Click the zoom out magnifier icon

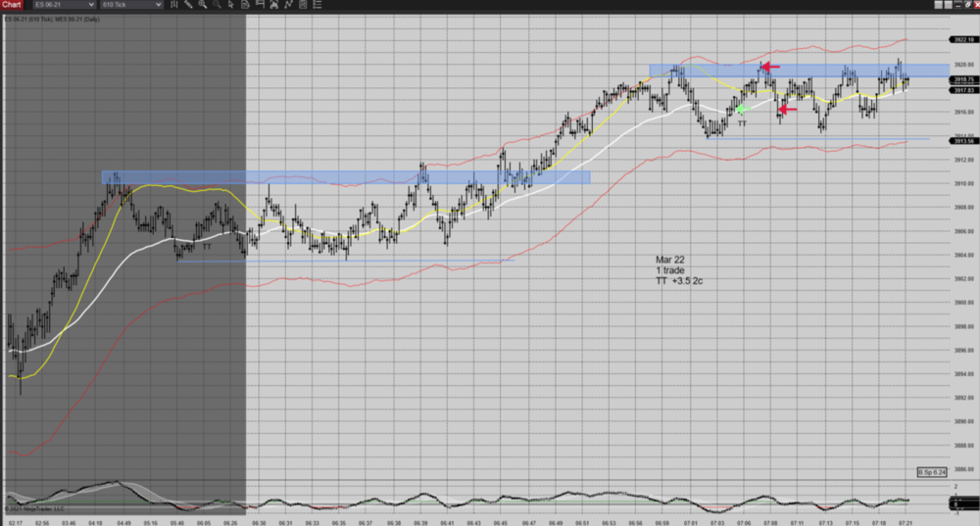(x=217, y=5)
